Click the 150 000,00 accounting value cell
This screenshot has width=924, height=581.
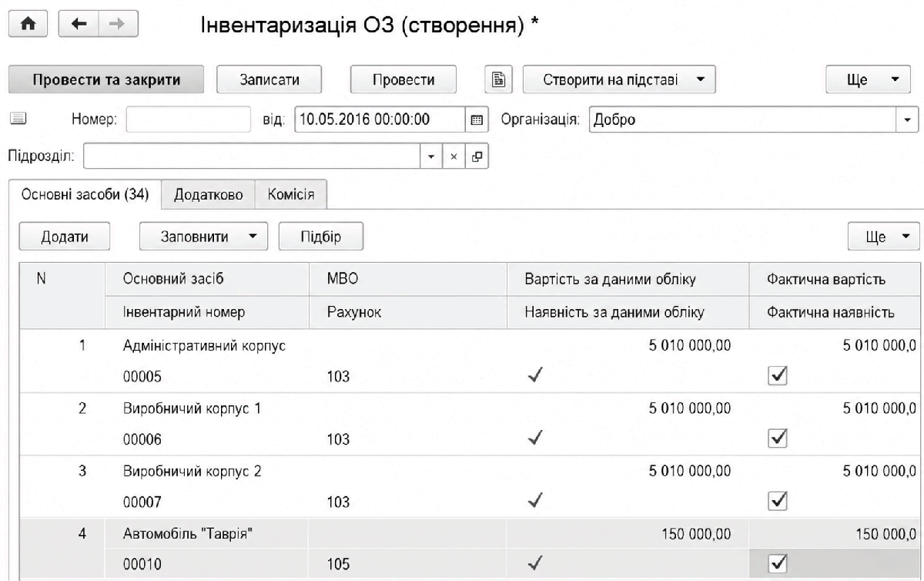(x=695, y=533)
